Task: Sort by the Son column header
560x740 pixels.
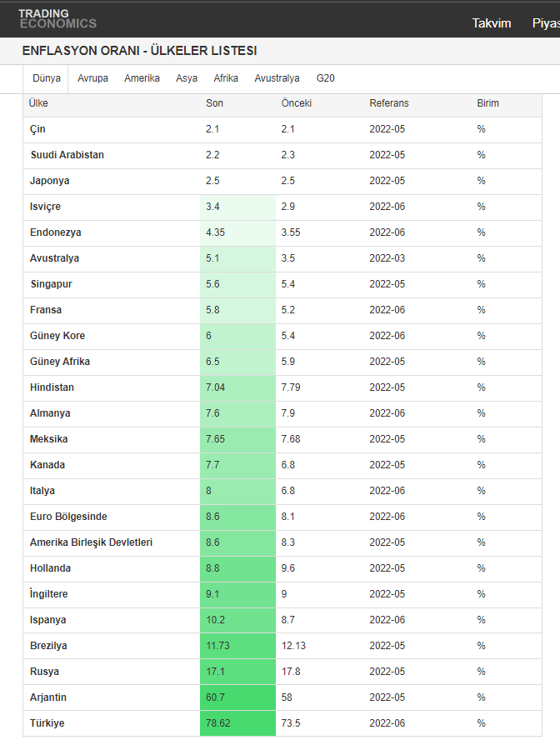Action: (x=214, y=103)
